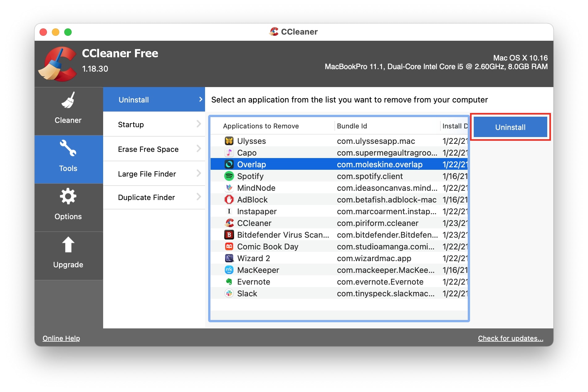
Task: Open Erase Free Space menu item
Action: pyautogui.click(x=154, y=149)
